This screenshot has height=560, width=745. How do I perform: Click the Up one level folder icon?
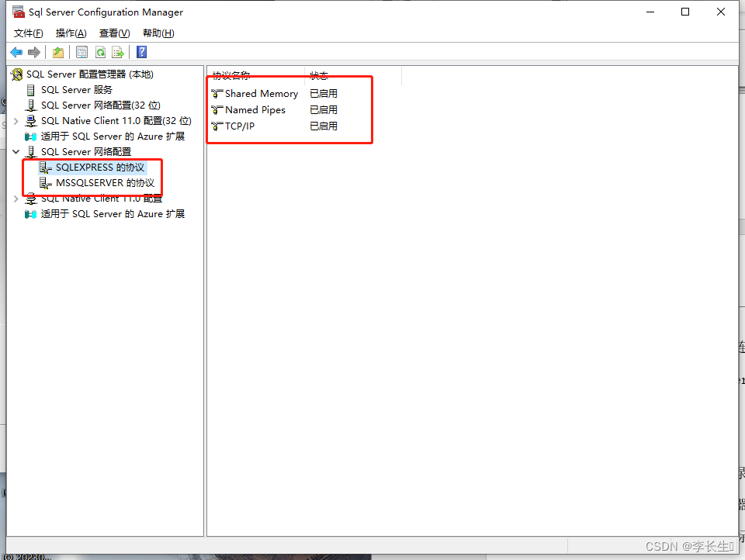coord(58,52)
